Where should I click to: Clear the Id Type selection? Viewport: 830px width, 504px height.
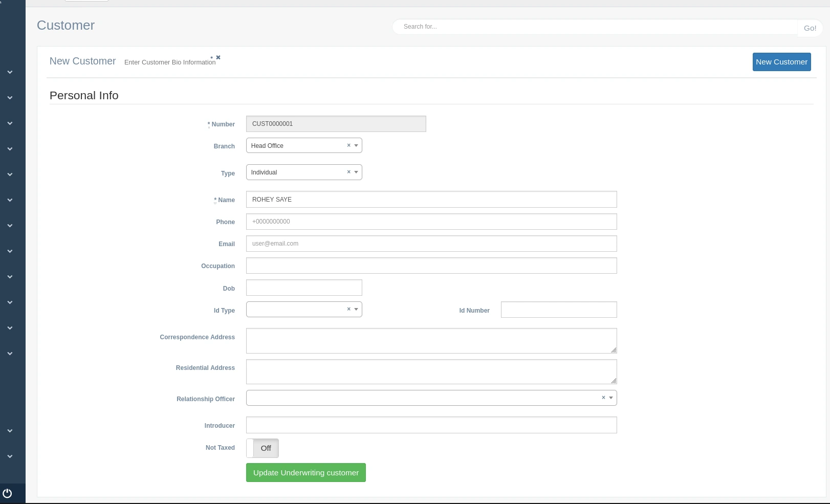[349, 309]
